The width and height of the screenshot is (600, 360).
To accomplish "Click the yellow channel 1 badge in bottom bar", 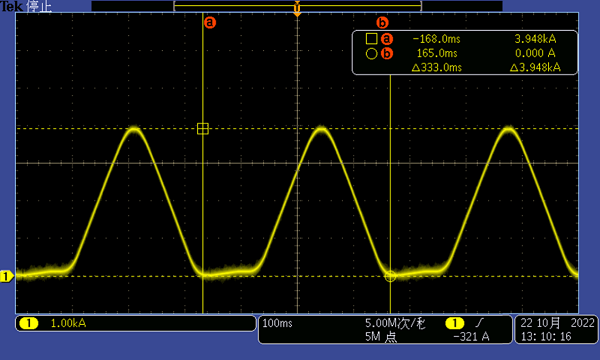I will 29,324.
